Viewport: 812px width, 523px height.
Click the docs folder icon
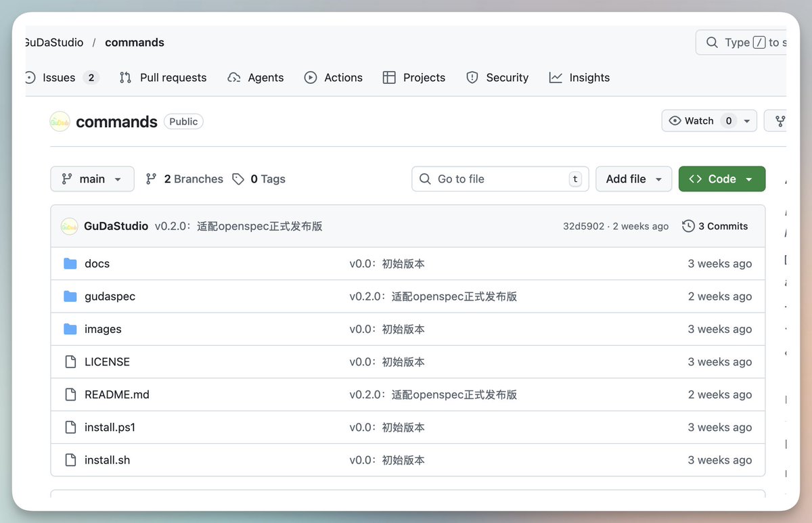coord(70,264)
